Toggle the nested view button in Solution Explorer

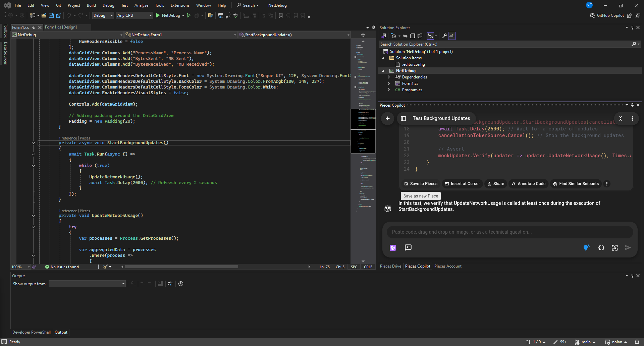(x=430, y=36)
